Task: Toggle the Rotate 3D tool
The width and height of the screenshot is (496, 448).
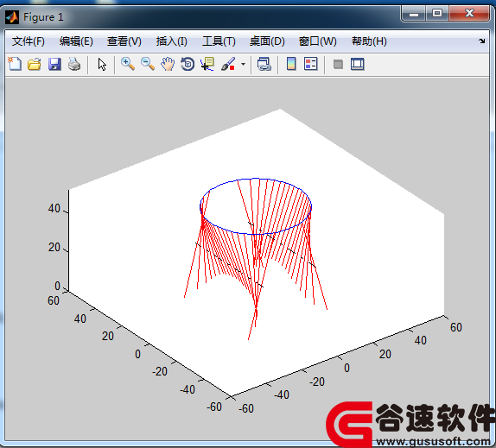Action: (188, 64)
